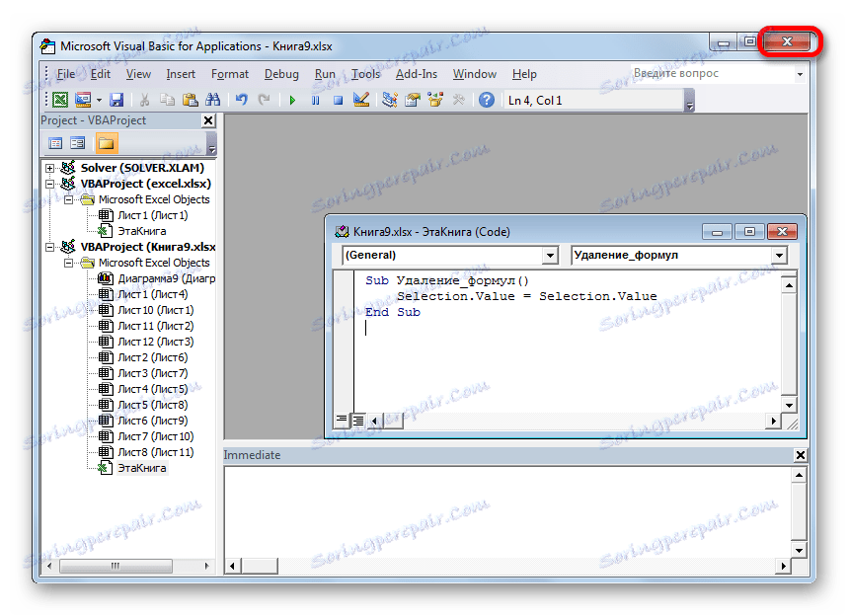The height and width of the screenshot is (616, 849).
Task: Click the Redo arrow icon
Action: (264, 100)
